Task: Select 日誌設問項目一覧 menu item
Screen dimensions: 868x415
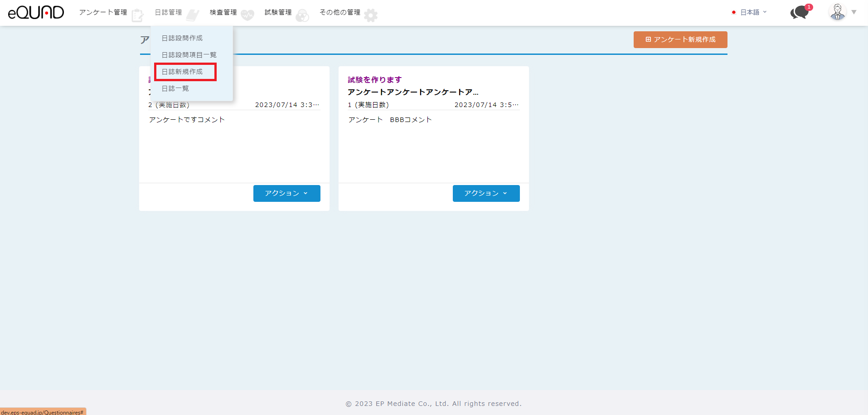Action: pos(189,55)
